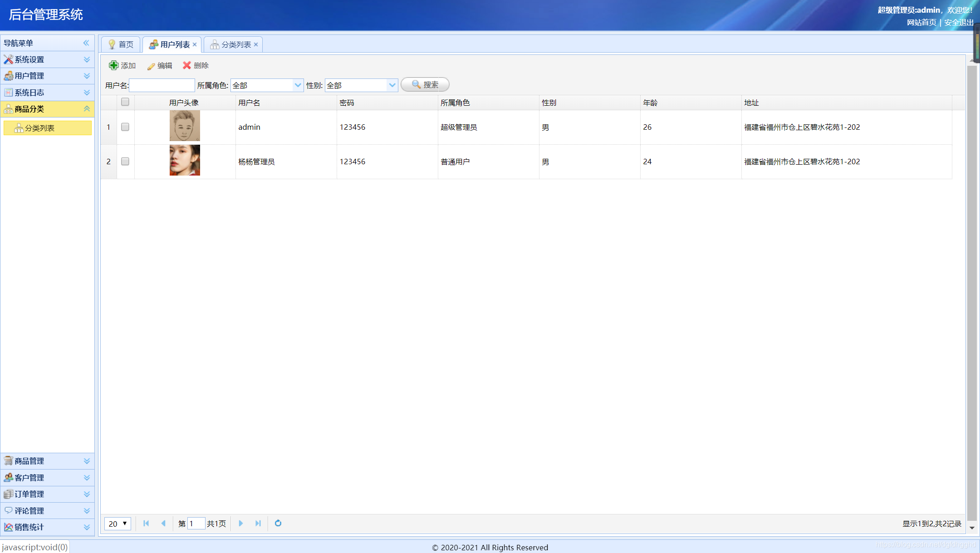Click the red Delete X icon
This screenshot has width=980, height=553.
pos(186,65)
